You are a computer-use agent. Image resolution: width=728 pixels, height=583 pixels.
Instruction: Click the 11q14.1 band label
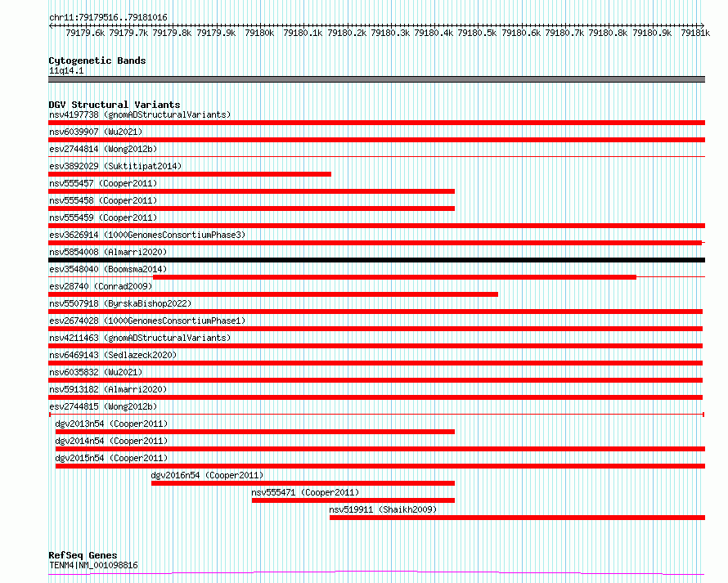(x=66, y=70)
